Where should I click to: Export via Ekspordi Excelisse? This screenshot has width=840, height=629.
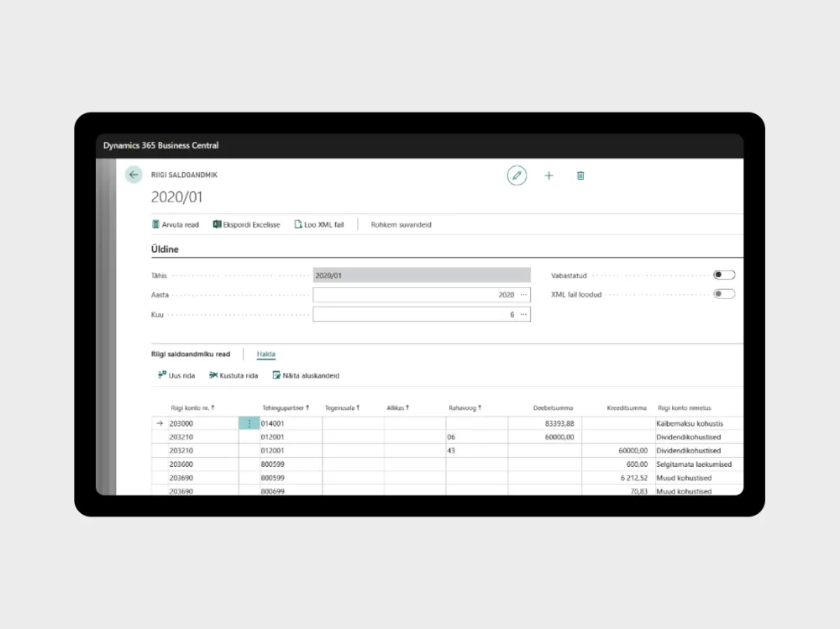pyautogui.click(x=246, y=224)
